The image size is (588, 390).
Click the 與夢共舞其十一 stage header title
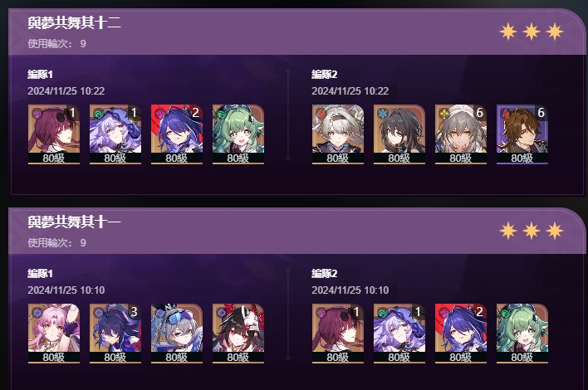(74, 222)
